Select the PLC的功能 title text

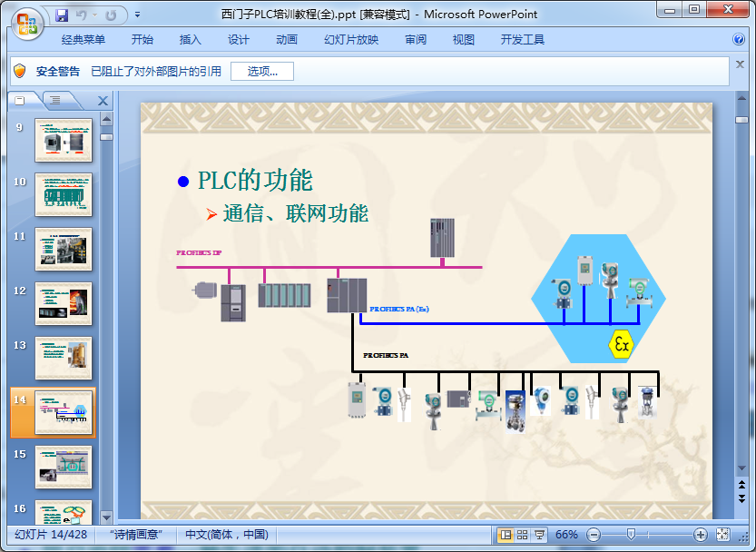coord(255,181)
